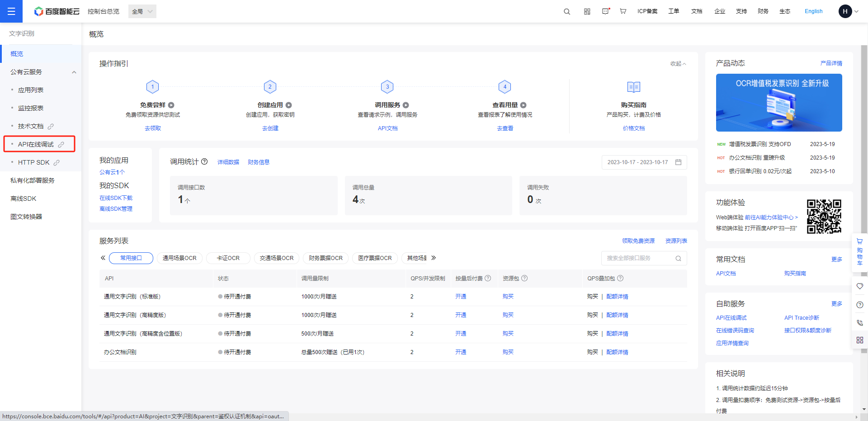868x421 pixels.
Task: Open the product grid icon in header
Action: point(587,11)
